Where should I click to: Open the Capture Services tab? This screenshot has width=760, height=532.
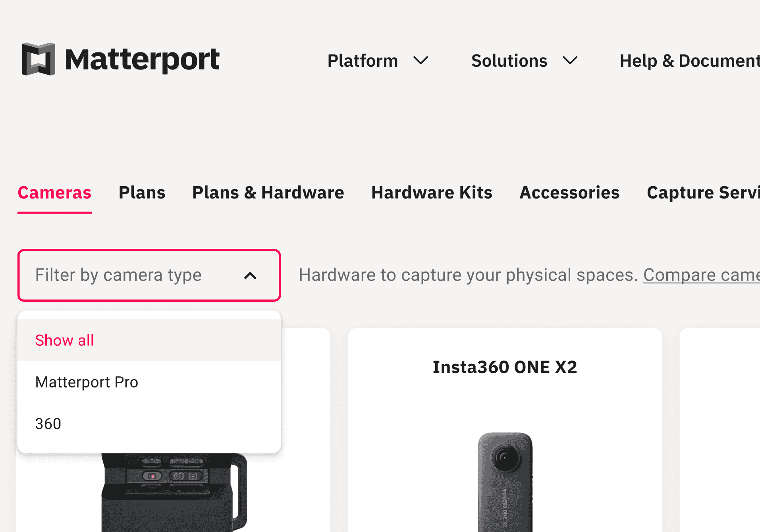[x=703, y=193]
